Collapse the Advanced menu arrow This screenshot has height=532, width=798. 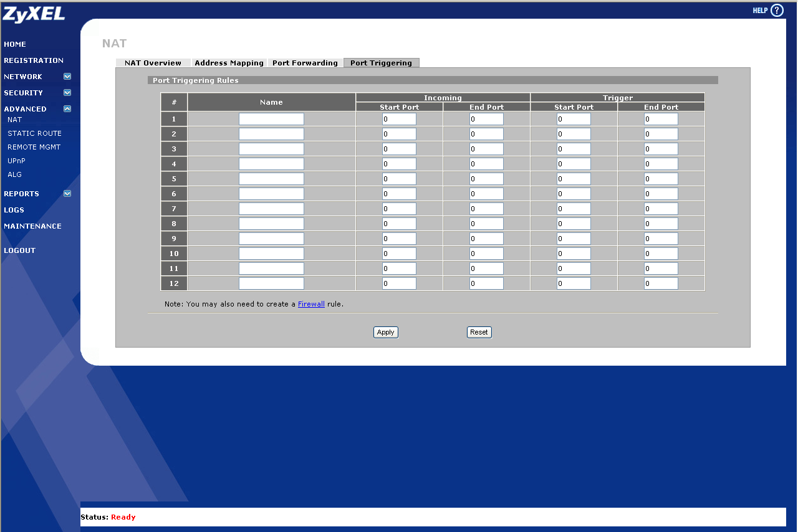pyautogui.click(x=67, y=109)
